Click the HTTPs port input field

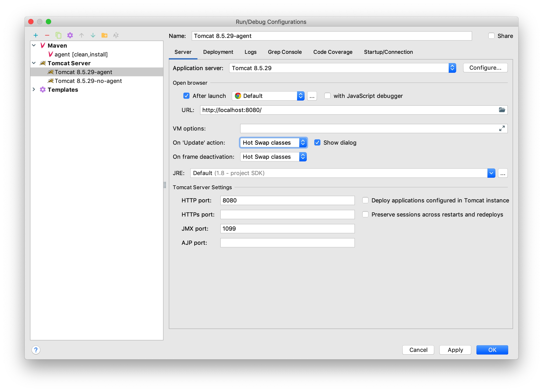click(287, 215)
